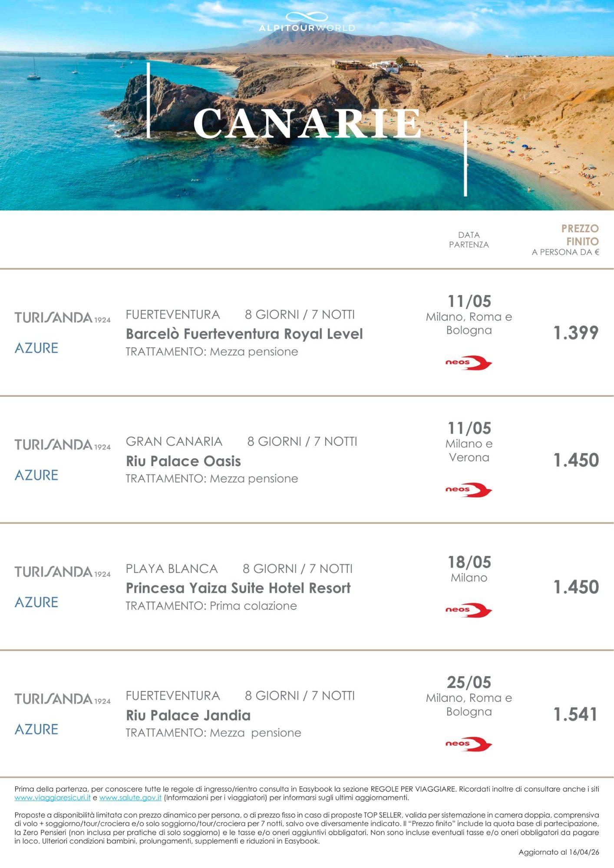Click the PREZZO FINITO column header

tap(580, 235)
